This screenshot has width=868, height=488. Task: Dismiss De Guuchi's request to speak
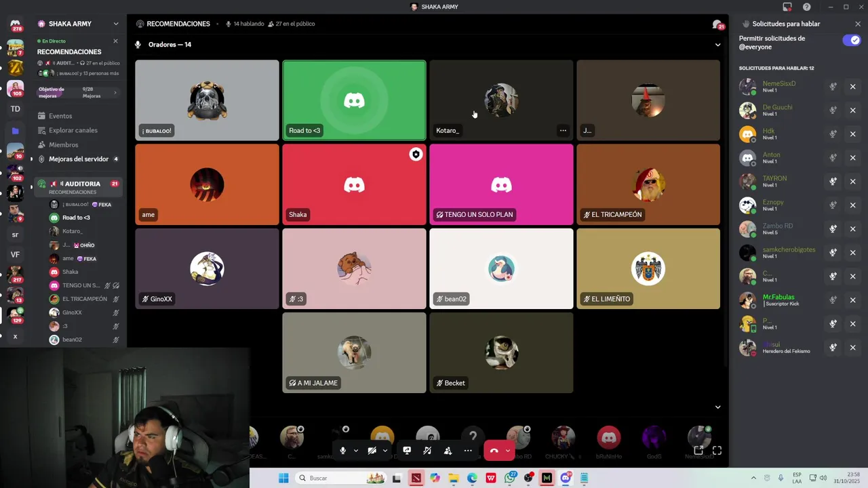[x=853, y=110]
